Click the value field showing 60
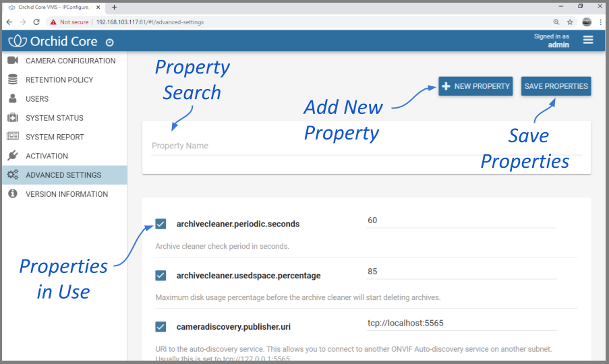Image resolution: width=609 pixels, height=364 pixels. pos(461,220)
